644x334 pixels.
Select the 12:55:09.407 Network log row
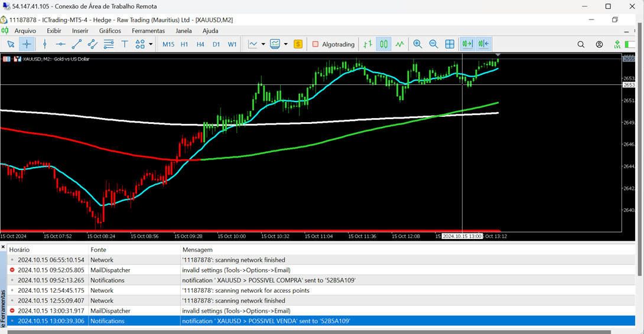pos(321,300)
